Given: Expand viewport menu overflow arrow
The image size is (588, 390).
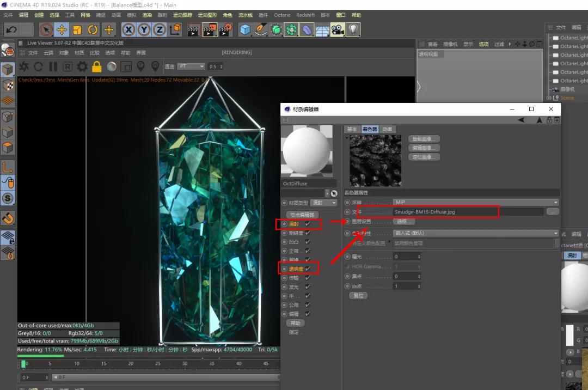Looking at the screenshot, I should point(510,44).
